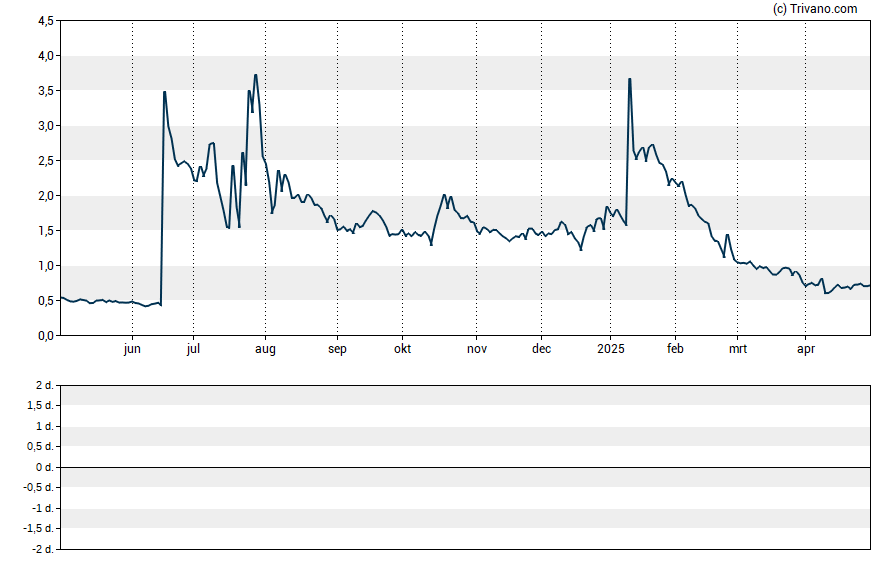Click the '4,5' value on y-axis
Viewport: 888px width, 565px height.
coord(46,21)
